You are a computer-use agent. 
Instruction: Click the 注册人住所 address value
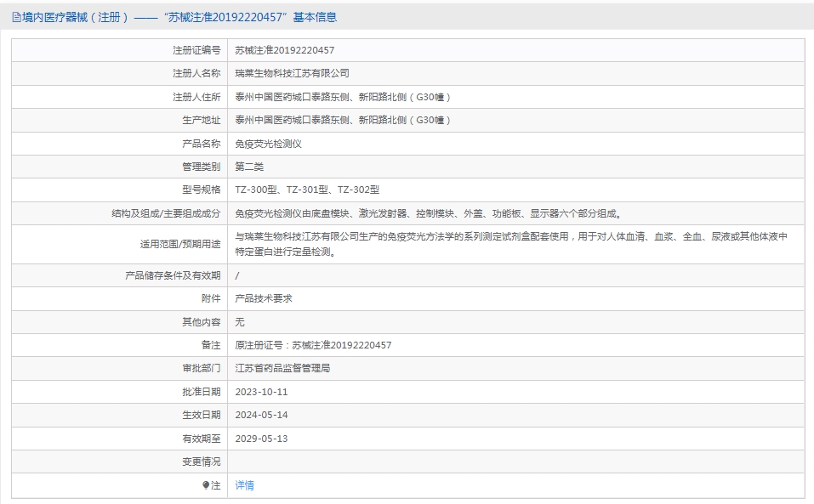pyautogui.click(x=343, y=97)
